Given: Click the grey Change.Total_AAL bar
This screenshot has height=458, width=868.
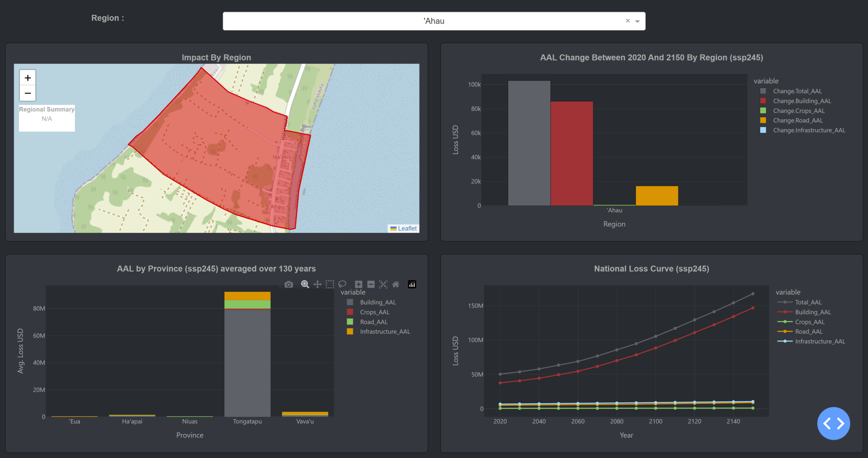Looking at the screenshot, I should (x=529, y=143).
